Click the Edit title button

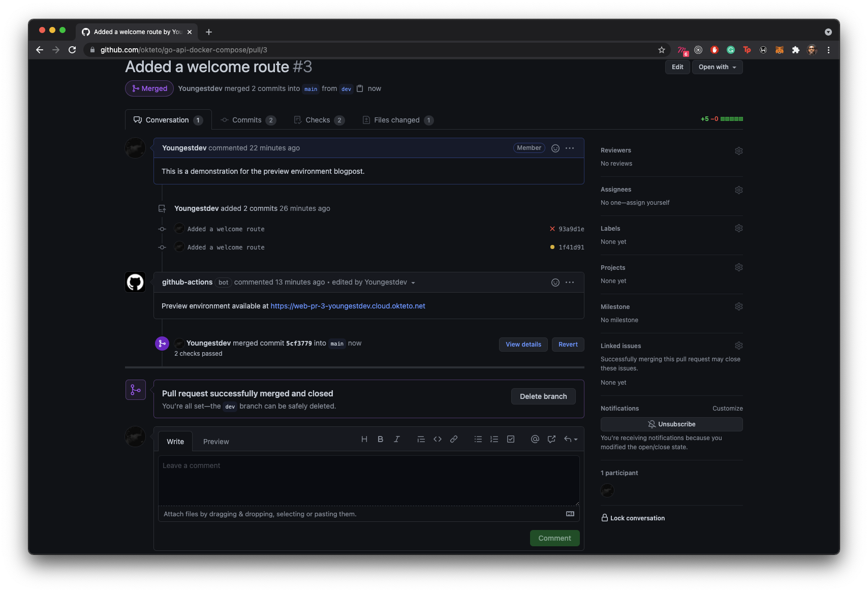point(677,67)
